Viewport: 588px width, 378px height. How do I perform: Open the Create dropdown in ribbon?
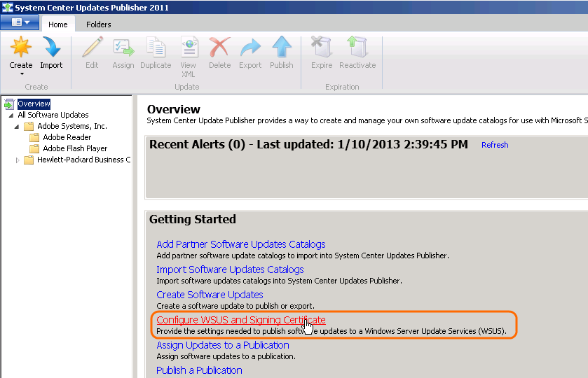[21, 73]
